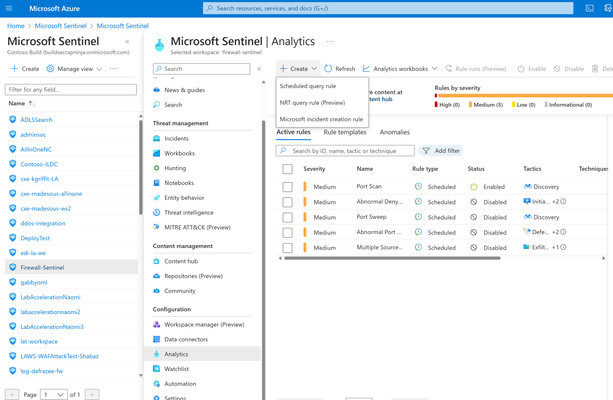This screenshot has height=400, width=613.
Task: Click the Refresh toolbar button
Action: (x=340, y=69)
